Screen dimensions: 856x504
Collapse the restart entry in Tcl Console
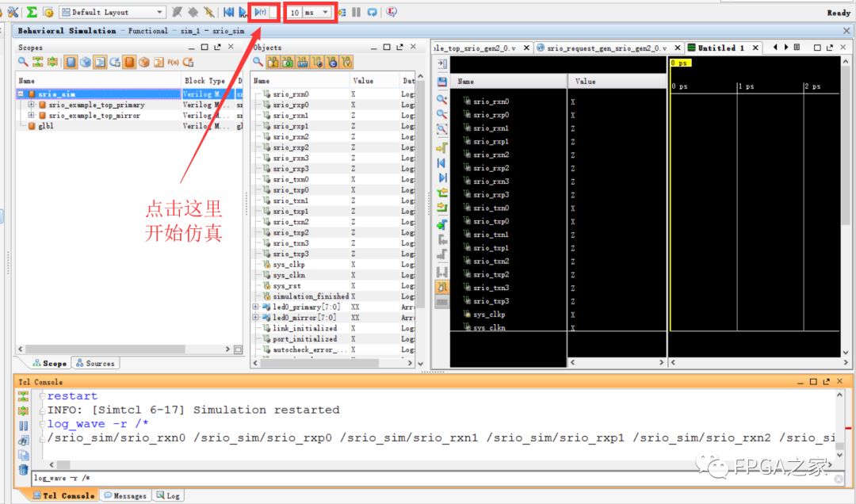(42, 396)
